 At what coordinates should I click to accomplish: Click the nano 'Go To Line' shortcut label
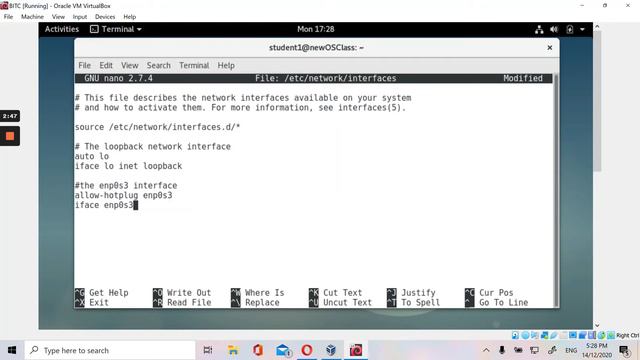coord(503,302)
